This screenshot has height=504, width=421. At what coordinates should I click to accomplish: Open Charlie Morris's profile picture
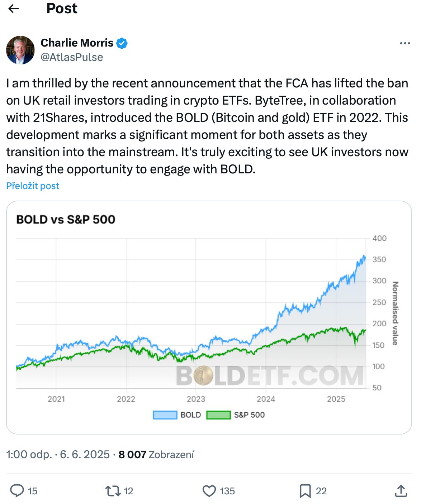[x=20, y=50]
